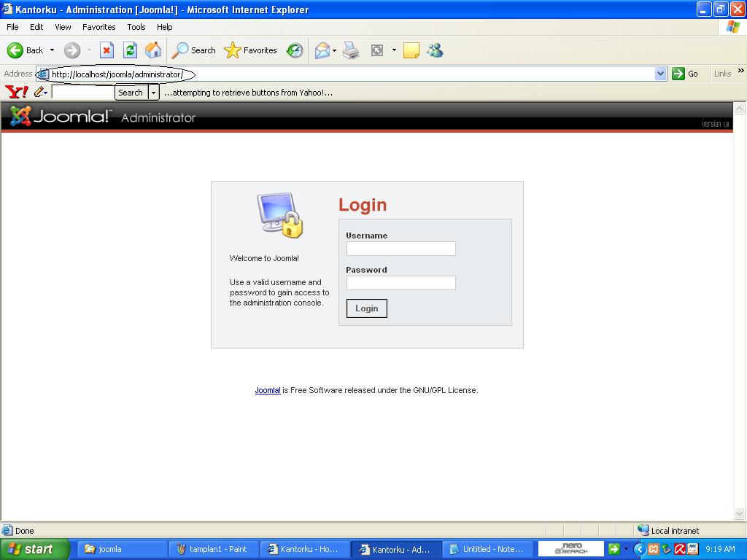Open the Yahoo Search dropdown arrow

click(153, 93)
